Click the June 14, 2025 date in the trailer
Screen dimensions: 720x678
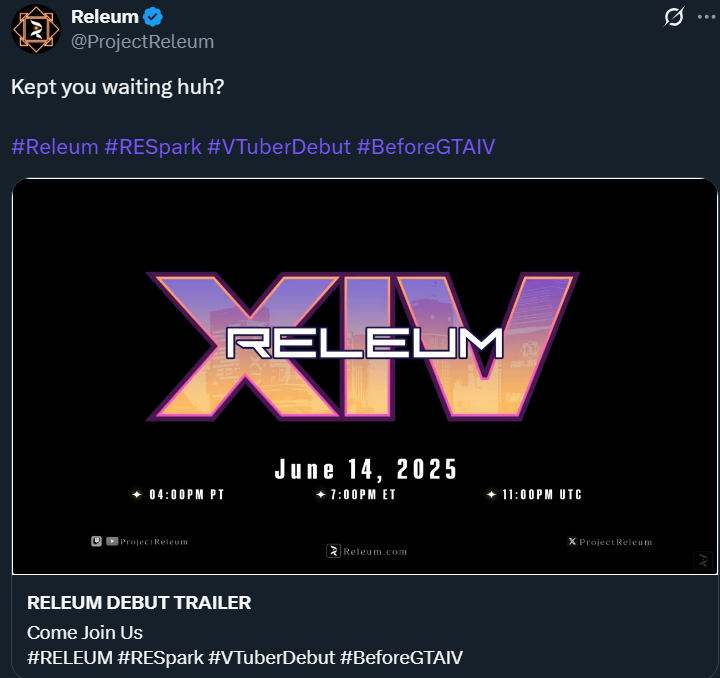(x=366, y=469)
